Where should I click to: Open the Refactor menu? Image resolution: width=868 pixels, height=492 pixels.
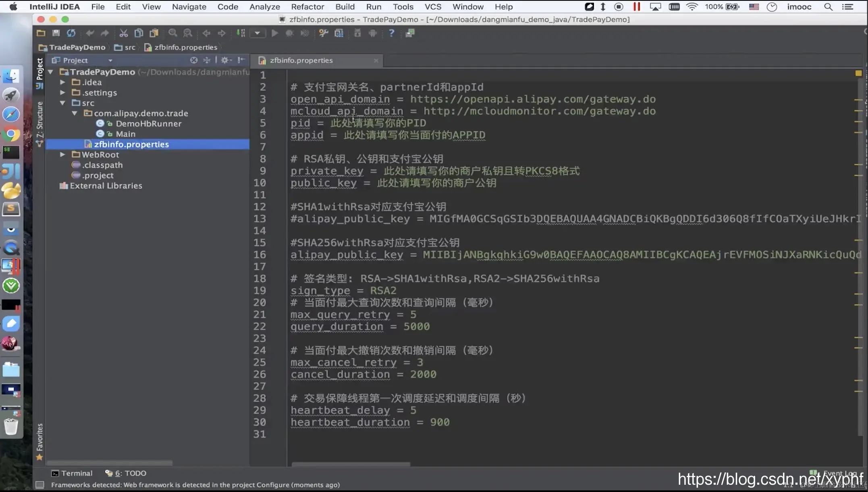pos(307,7)
